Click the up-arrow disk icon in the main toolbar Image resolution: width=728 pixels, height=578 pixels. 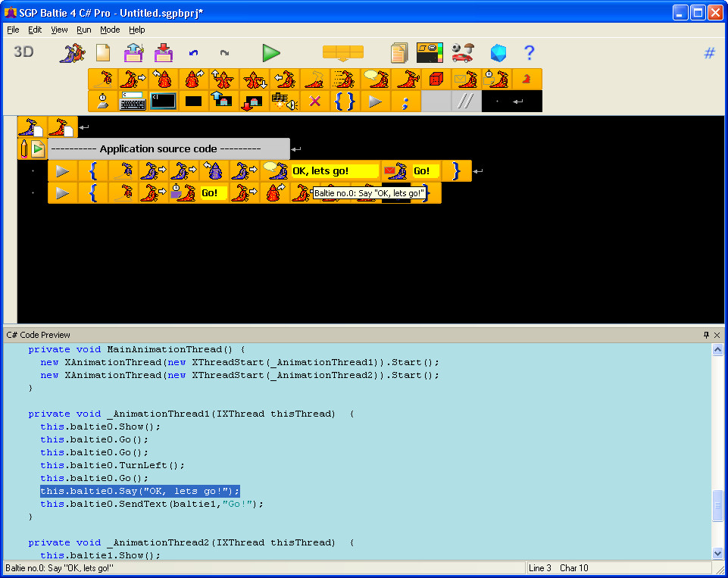click(134, 53)
